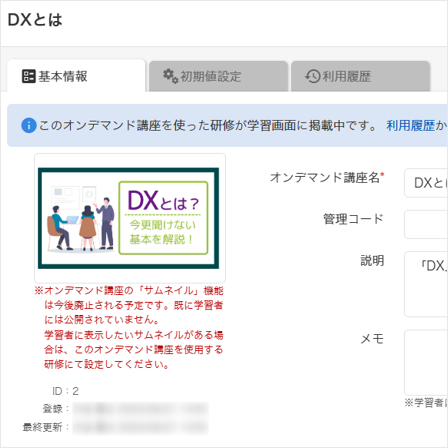Click the DXとは? thumbnail image

click(129, 218)
